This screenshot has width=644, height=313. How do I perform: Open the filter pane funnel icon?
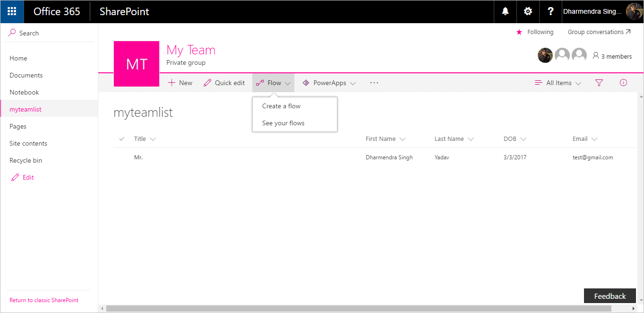pos(599,83)
